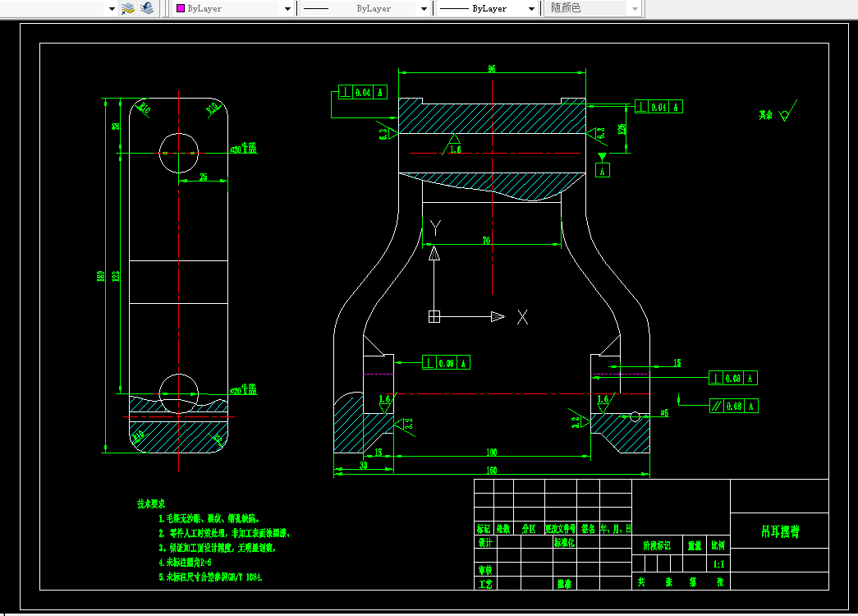Click the '批准' title block cell
This screenshot has height=616, width=858.
pos(564,584)
